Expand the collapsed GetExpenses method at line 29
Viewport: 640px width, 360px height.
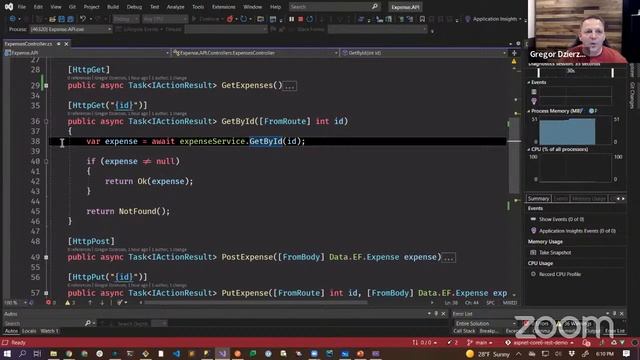pos(46,86)
